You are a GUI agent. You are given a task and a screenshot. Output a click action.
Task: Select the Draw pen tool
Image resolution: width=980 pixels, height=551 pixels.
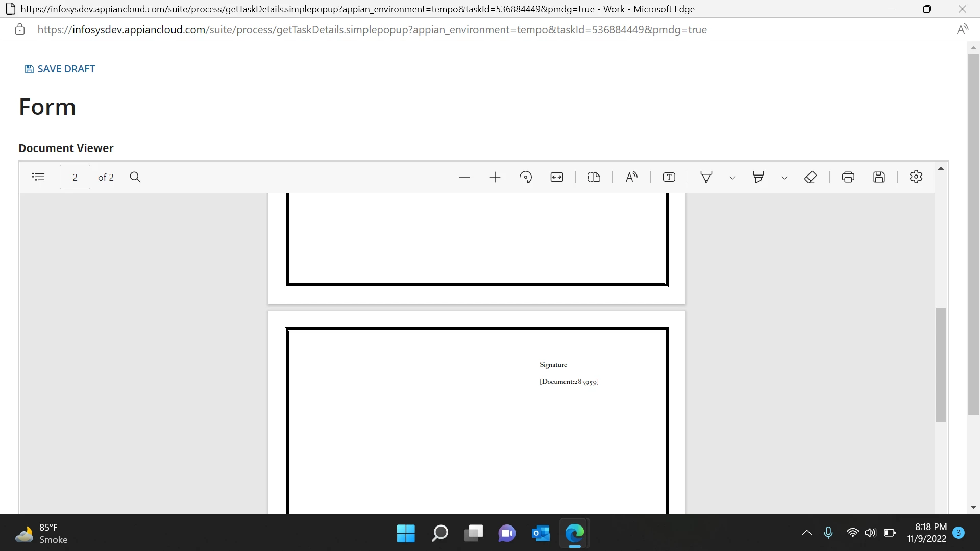coord(706,177)
